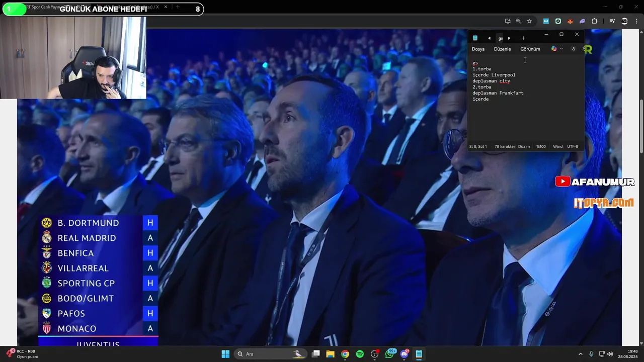
Task: Click the 'deplasman city' line in Notepad
Action: (x=491, y=81)
